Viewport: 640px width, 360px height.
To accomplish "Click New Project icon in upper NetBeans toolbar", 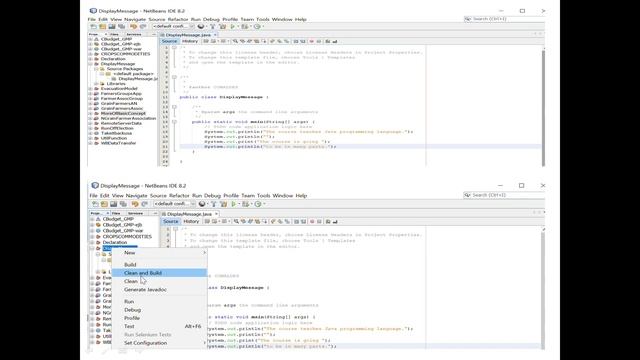I will point(102,27).
